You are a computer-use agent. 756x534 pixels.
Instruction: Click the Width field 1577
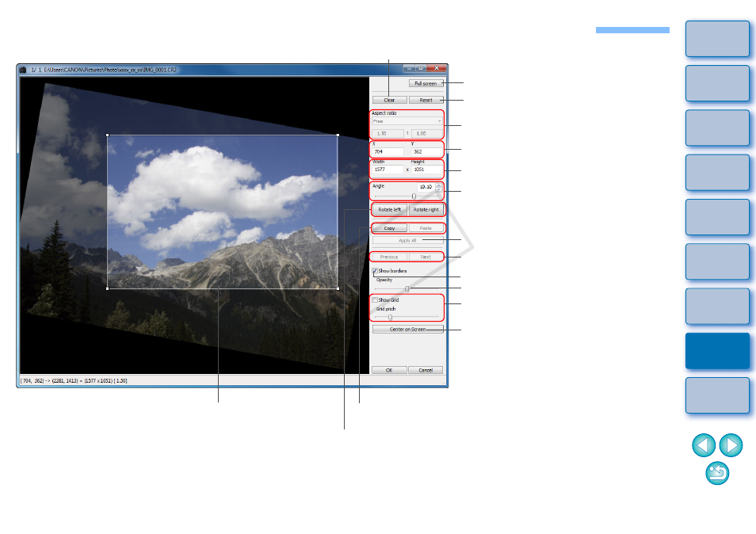(388, 170)
